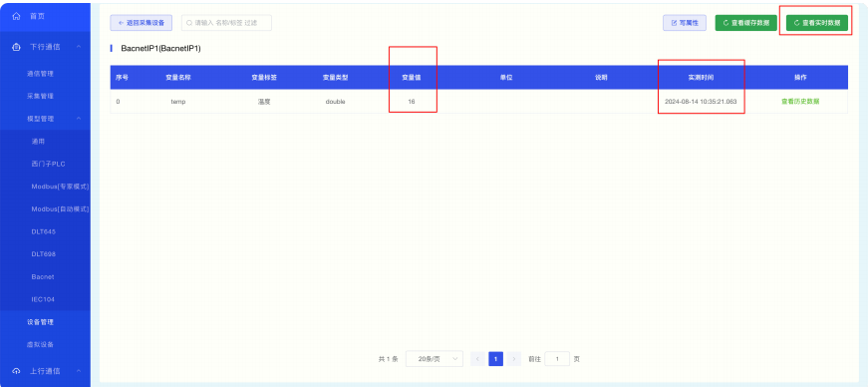
Task: Select Bacnet in the sidebar
Action: (x=43, y=276)
